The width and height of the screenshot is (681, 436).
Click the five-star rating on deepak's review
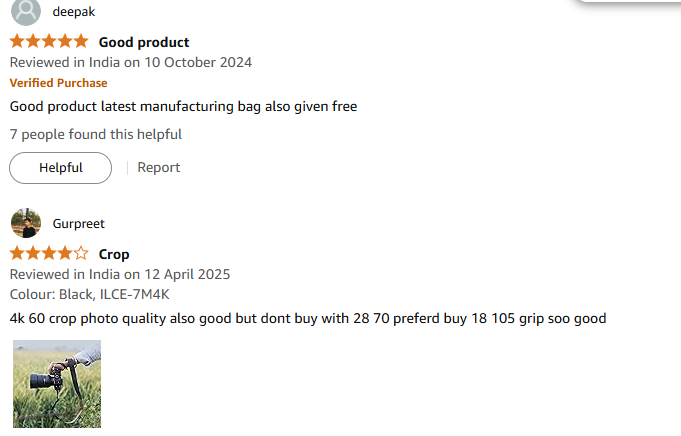coord(49,42)
